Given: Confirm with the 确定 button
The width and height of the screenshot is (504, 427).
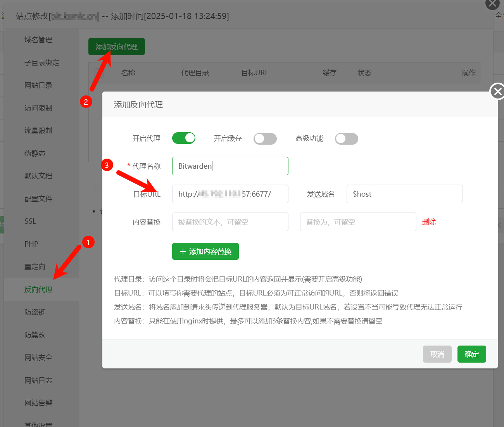Looking at the screenshot, I should point(471,354).
